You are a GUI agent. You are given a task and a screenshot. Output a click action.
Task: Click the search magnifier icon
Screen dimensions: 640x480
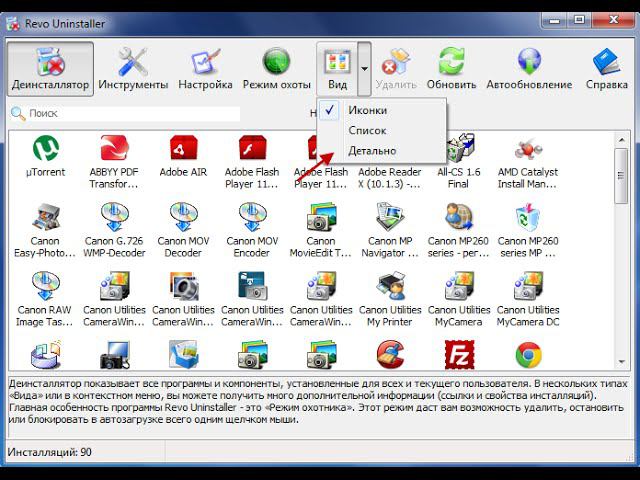18,113
